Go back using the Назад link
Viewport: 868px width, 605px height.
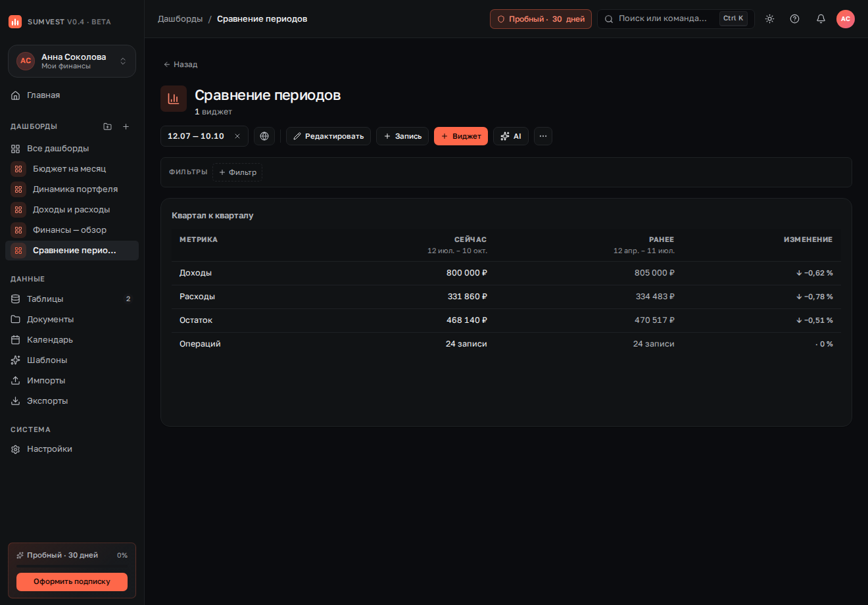pos(181,64)
